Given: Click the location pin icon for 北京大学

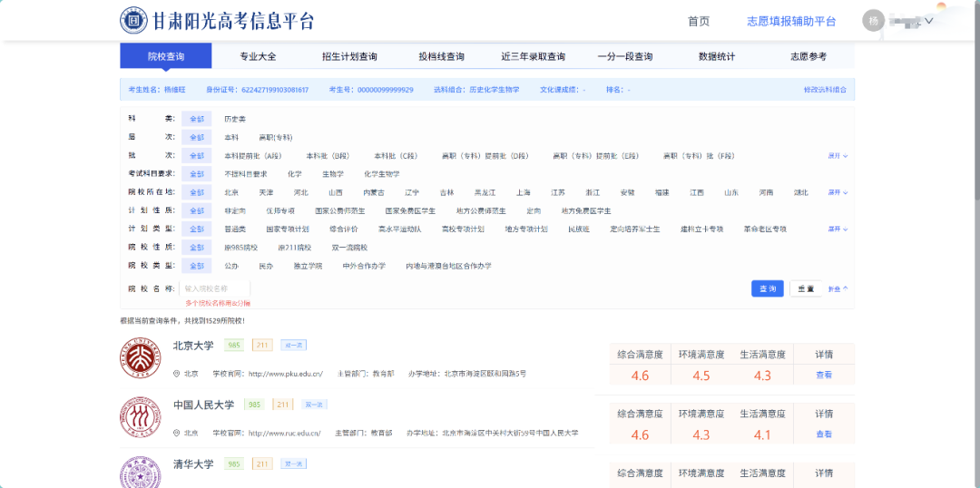Looking at the screenshot, I should pos(176,374).
